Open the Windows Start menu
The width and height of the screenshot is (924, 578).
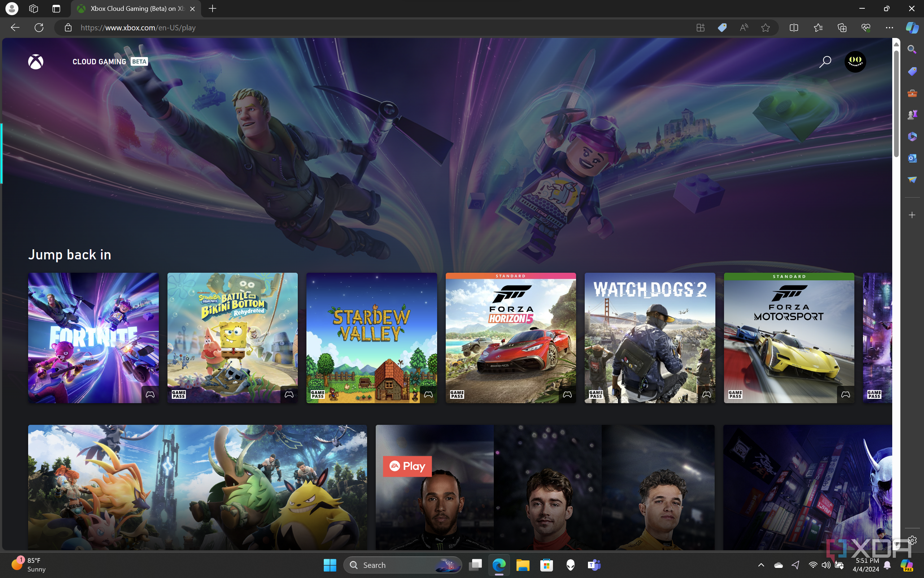pos(330,565)
